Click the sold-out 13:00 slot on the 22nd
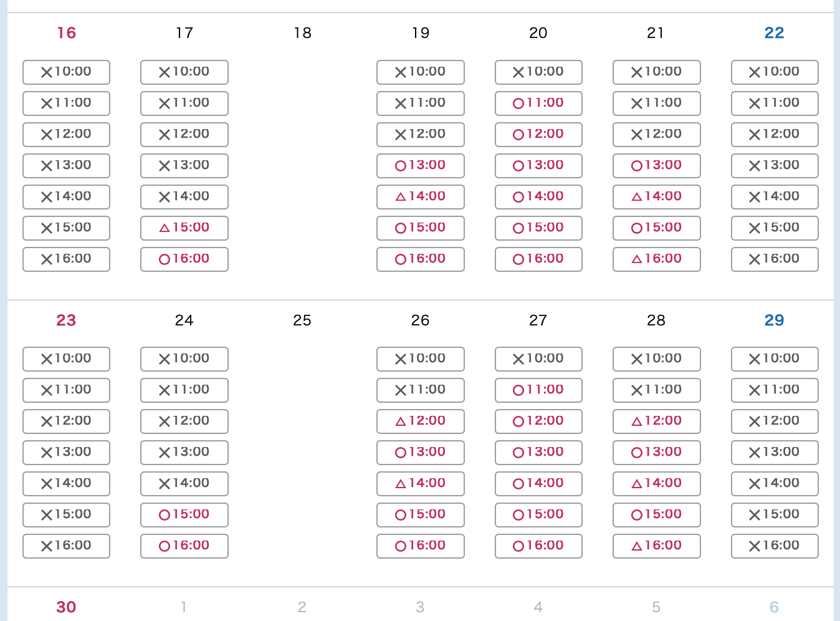The image size is (840, 621). tap(775, 166)
